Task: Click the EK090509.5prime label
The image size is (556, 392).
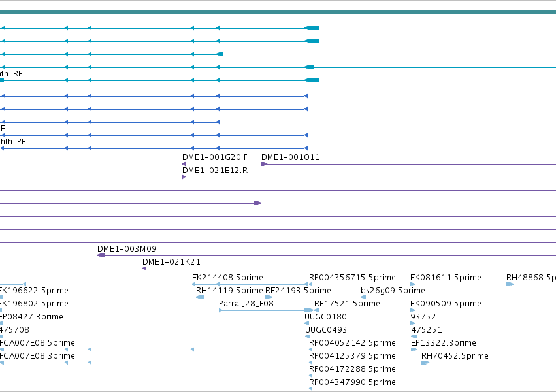Action: click(446, 304)
